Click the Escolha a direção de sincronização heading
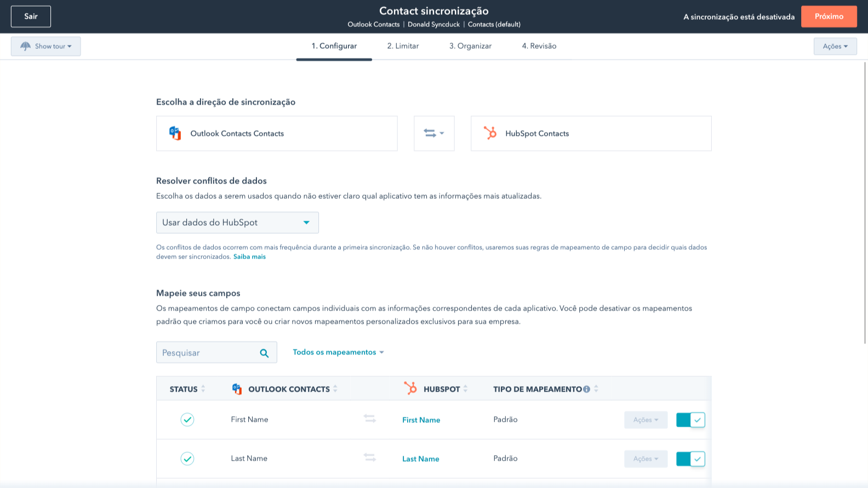Viewport: 868px width, 488px height. (x=226, y=102)
